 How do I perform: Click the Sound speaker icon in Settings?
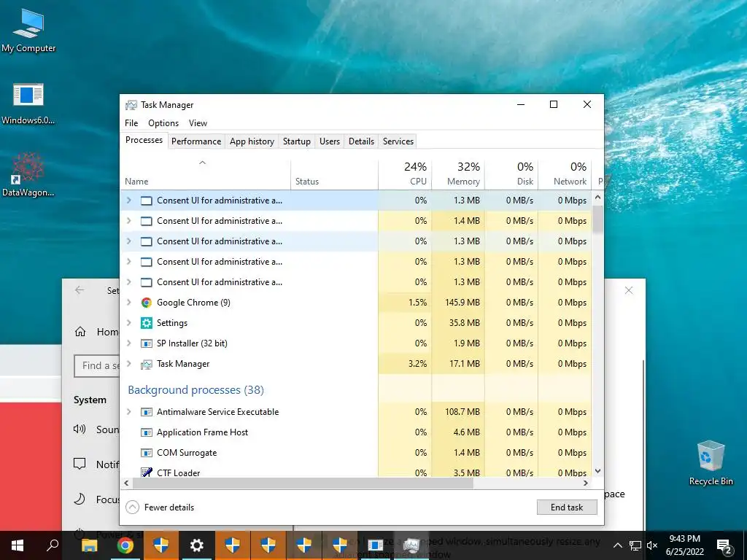point(80,429)
